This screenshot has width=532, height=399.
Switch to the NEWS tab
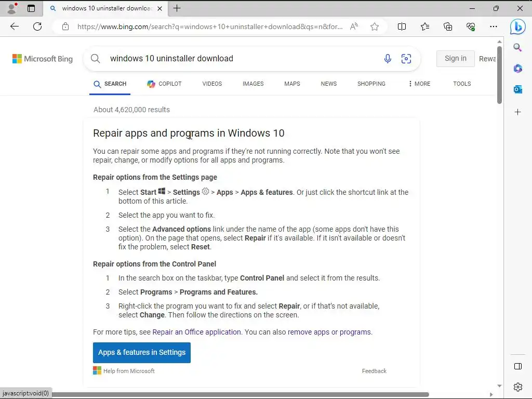[329, 84]
